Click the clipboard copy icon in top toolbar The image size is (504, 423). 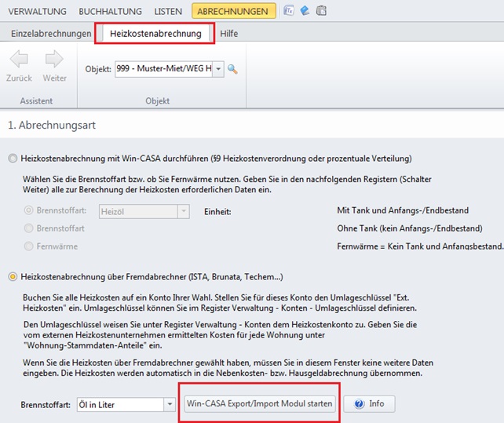click(x=321, y=11)
